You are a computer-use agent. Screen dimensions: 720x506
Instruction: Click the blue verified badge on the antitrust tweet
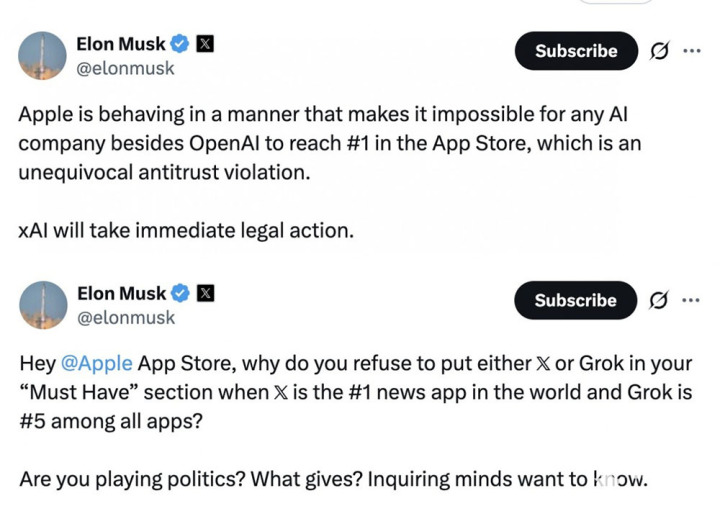point(179,44)
